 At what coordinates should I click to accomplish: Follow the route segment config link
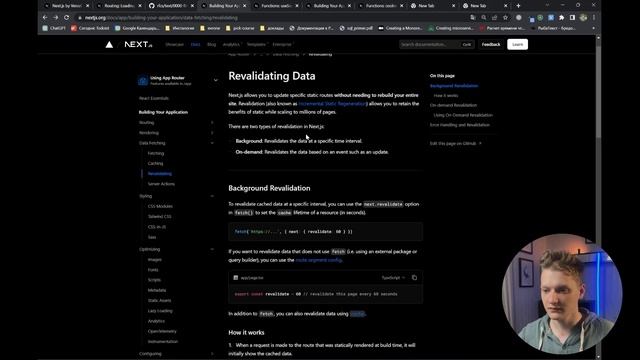tap(318, 260)
